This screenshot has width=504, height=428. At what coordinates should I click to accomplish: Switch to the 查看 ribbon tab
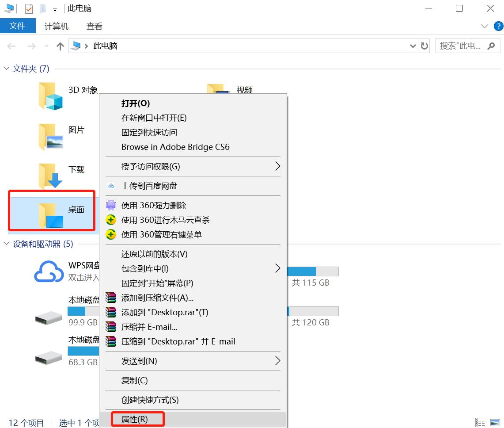(94, 26)
